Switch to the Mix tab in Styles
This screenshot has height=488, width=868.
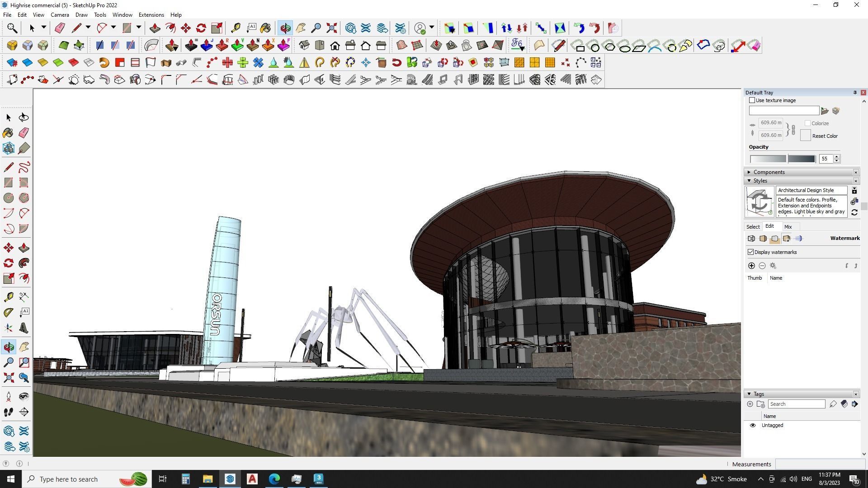[x=788, y=227]
